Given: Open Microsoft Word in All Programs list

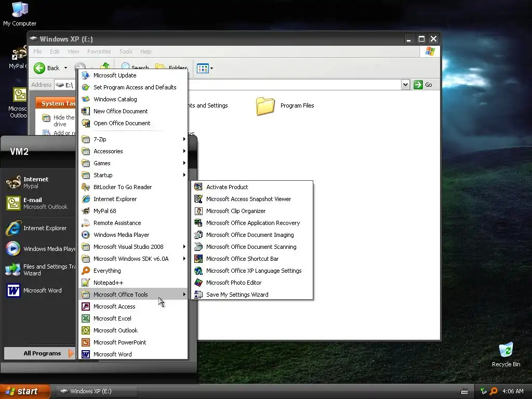Looking at the screenshot, I should [134, 354].
